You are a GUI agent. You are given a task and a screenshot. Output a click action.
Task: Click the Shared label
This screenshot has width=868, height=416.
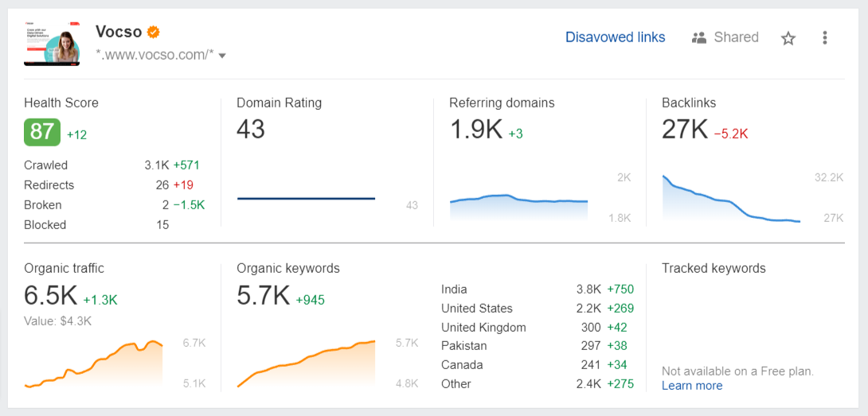[x=736, y=37]
